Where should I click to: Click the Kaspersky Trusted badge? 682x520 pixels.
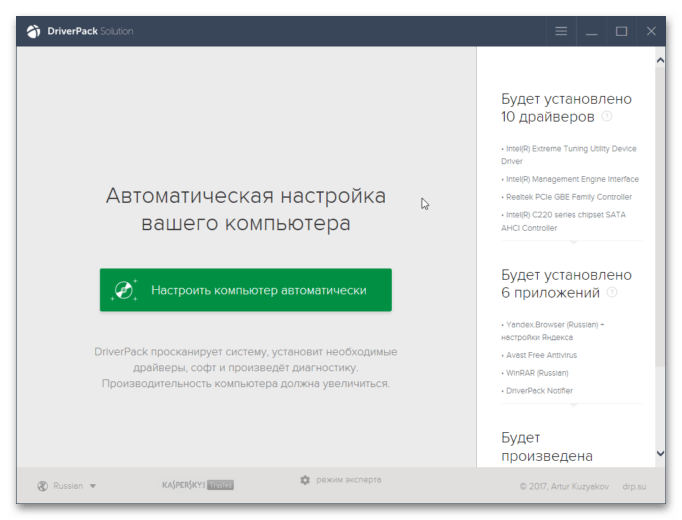pyautogui.click(x=198, y=485)
